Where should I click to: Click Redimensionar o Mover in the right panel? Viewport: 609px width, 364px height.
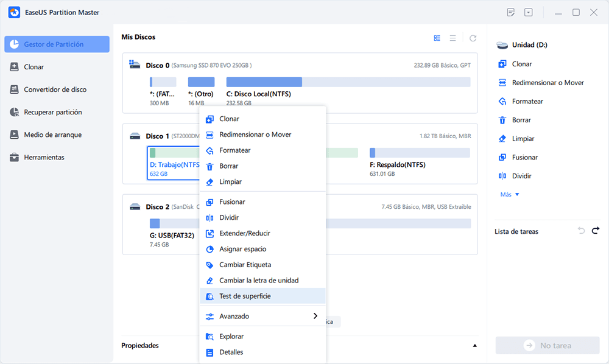coord(547,83)
